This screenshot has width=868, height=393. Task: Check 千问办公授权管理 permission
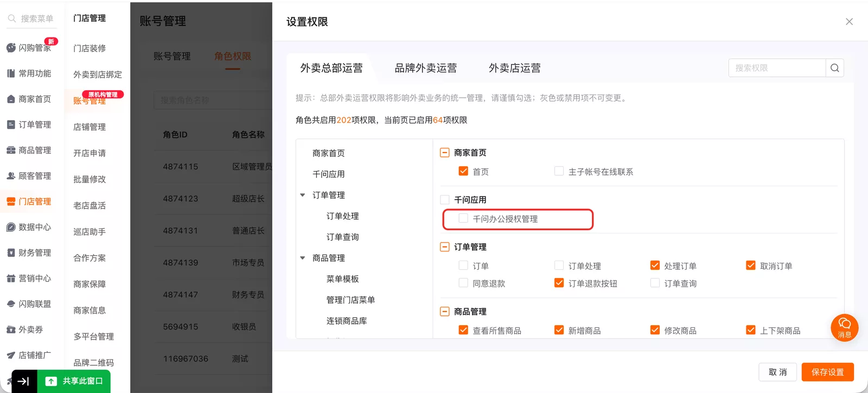463,218
